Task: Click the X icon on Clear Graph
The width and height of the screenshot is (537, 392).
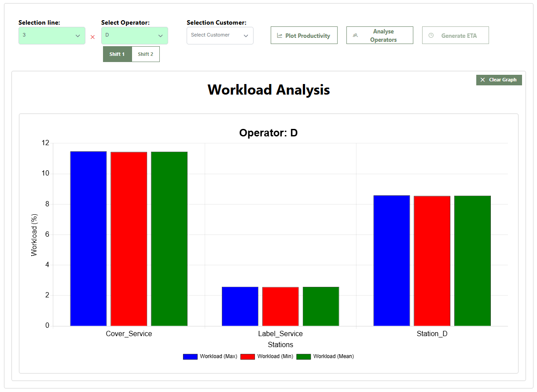Action: click(482, 80)
